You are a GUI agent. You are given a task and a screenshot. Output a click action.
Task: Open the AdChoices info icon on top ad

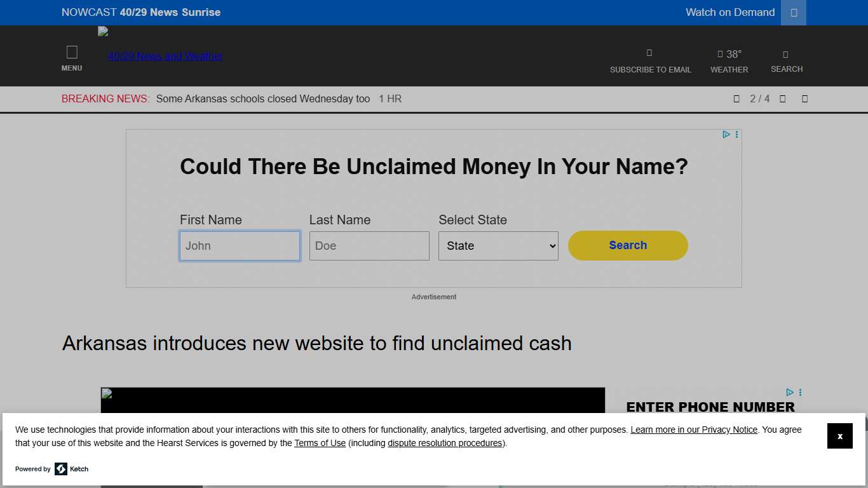click(726, 134)
